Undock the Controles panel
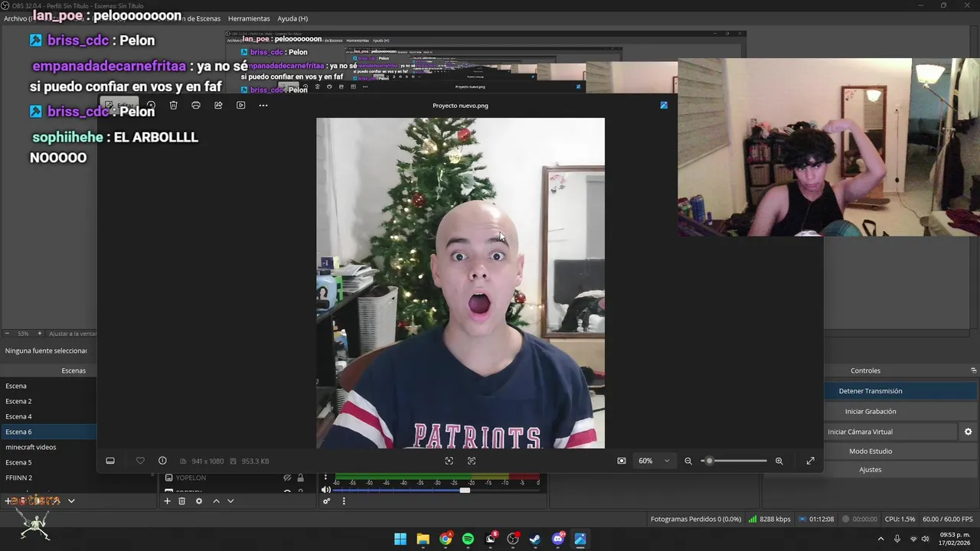The image size is (980, 551). pos(973,370)
